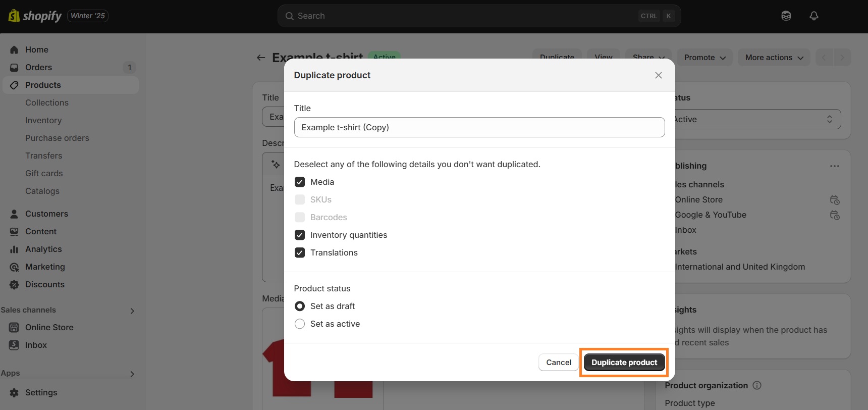868x410 pixels.
Task: Click Product organization info icon
Action: tap(757, 385)
